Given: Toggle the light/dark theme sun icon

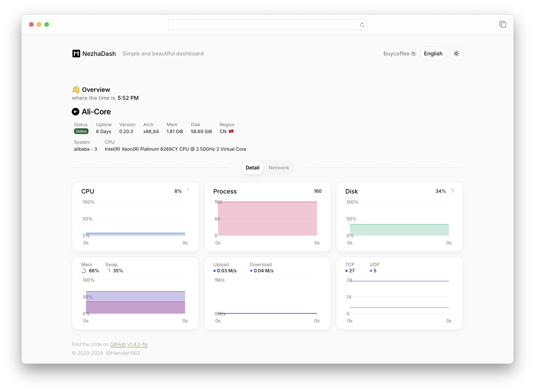Looking at the screenshot, I should click(456, 54).
